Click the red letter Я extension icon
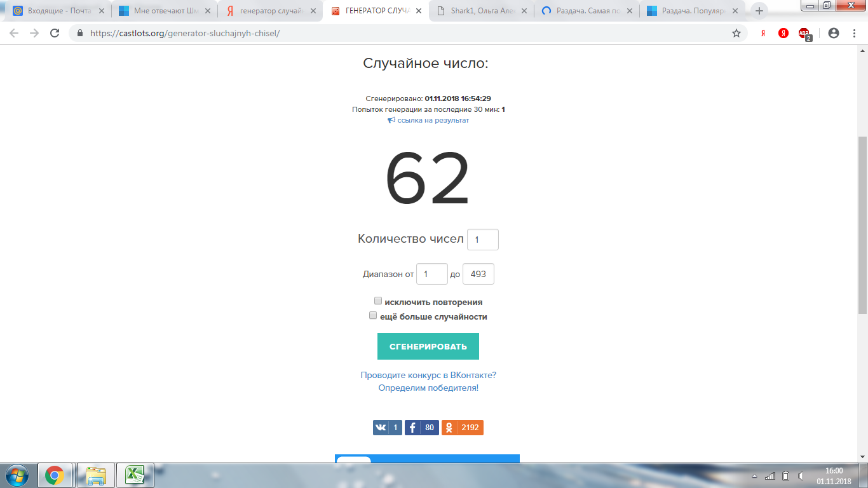This screenshot has width=868, height=488. (763, 33)
